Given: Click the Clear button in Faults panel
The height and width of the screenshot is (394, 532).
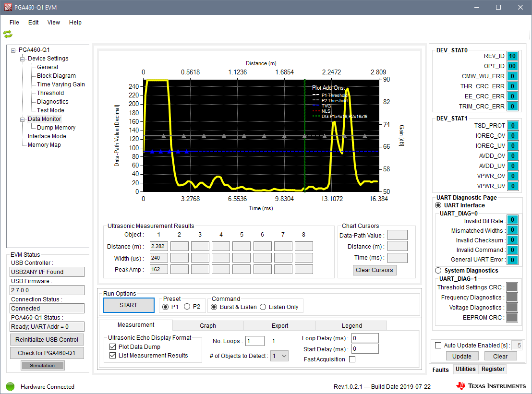Looking at the screenshot, I should pos(500,356).
